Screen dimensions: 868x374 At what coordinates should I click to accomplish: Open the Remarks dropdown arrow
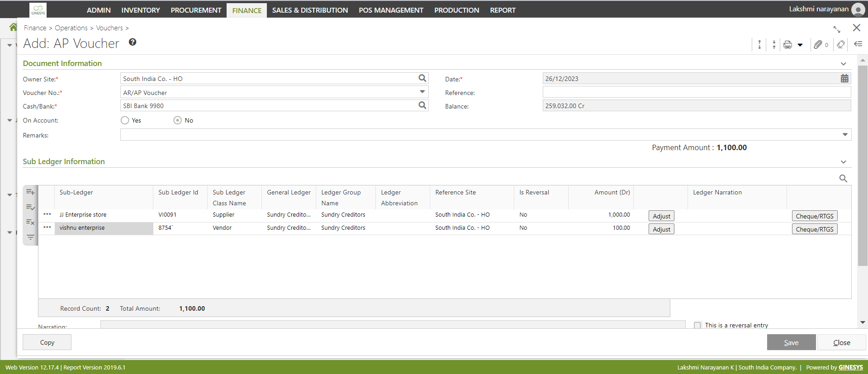845,134
